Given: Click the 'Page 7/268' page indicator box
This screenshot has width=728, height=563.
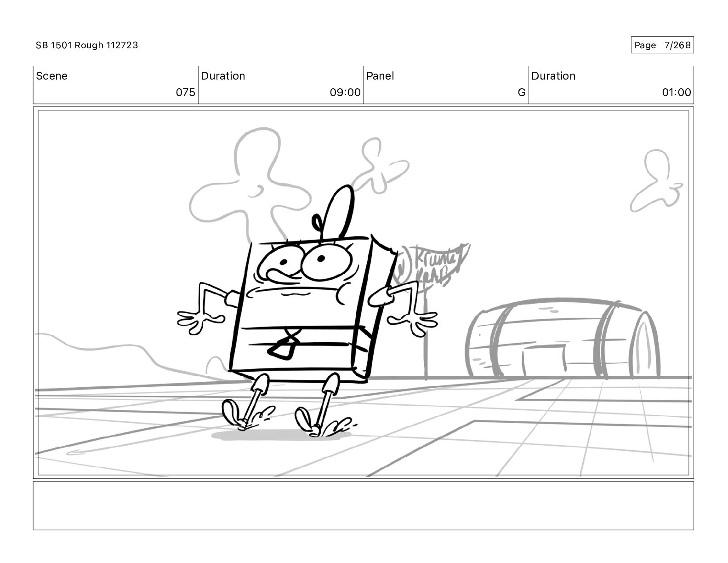Looking at the screenshot, I should click(x=662, y=45).
